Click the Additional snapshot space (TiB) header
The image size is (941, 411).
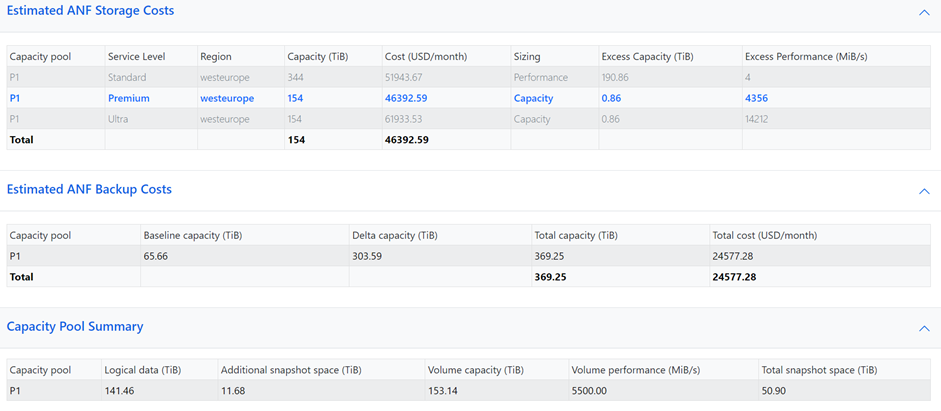[291, 370]
